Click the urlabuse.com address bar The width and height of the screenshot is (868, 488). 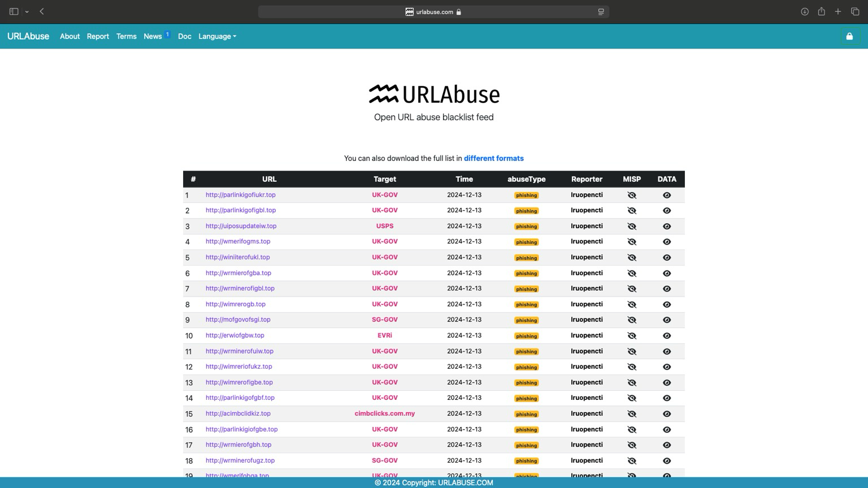[433, 12]
